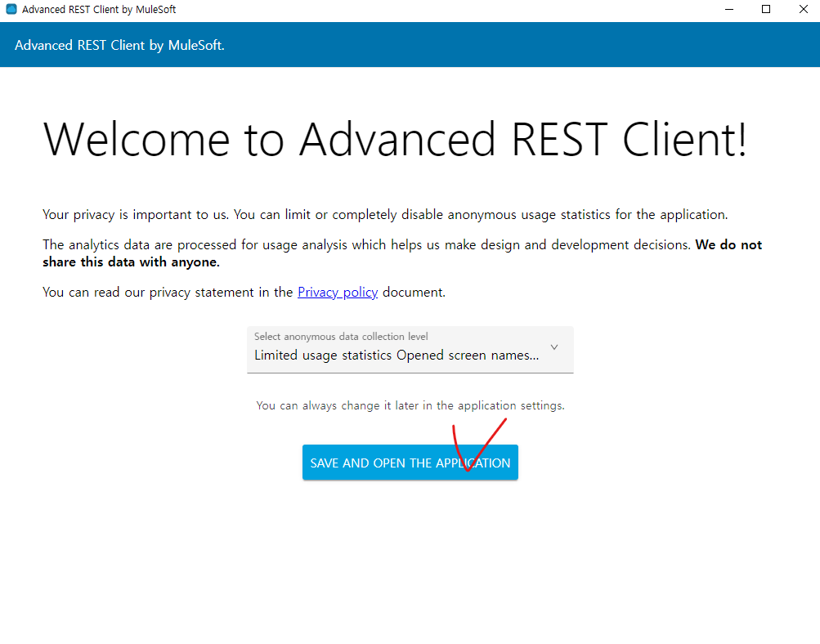Maximize the Advanced REST Client window
The width and height of the screenshot is (820, 644).
pyautogui.click(x=766, y=10)
